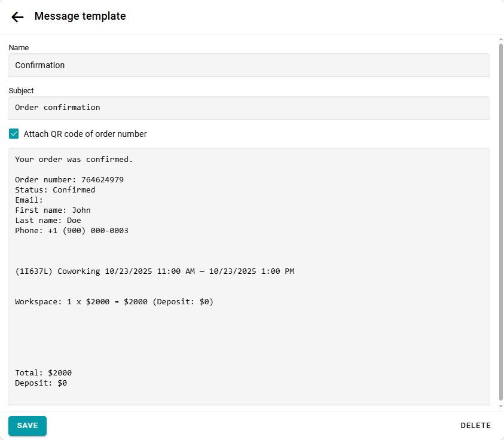
Task: Focus the Subject field with Order confirmation
Action: pos(249,108)
